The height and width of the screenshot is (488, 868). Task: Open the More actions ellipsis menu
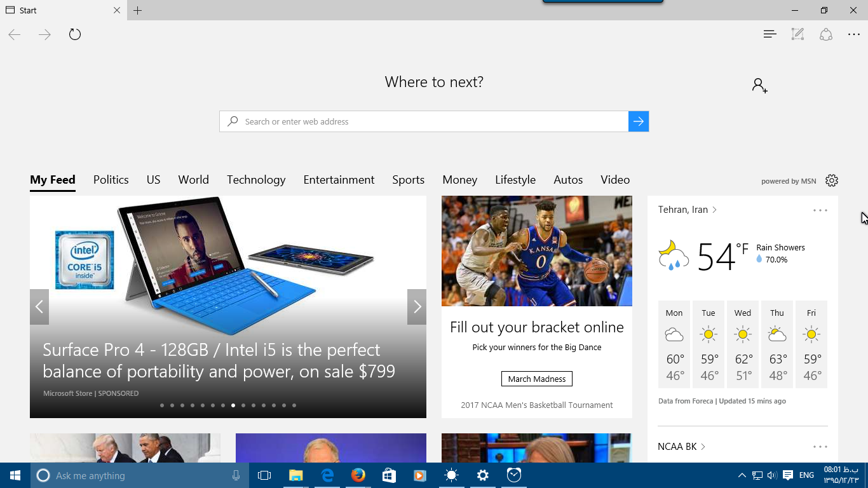854,34
